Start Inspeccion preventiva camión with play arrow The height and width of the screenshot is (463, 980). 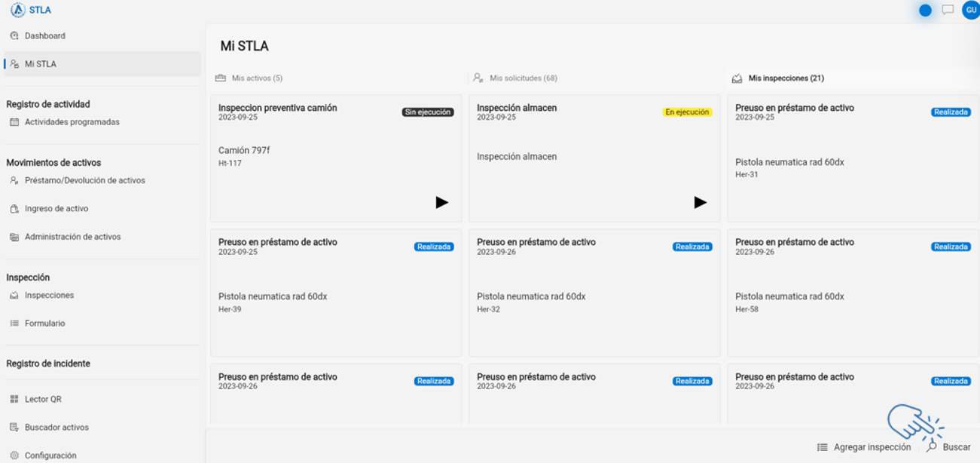pyautogui.click(x=442, y=202)
